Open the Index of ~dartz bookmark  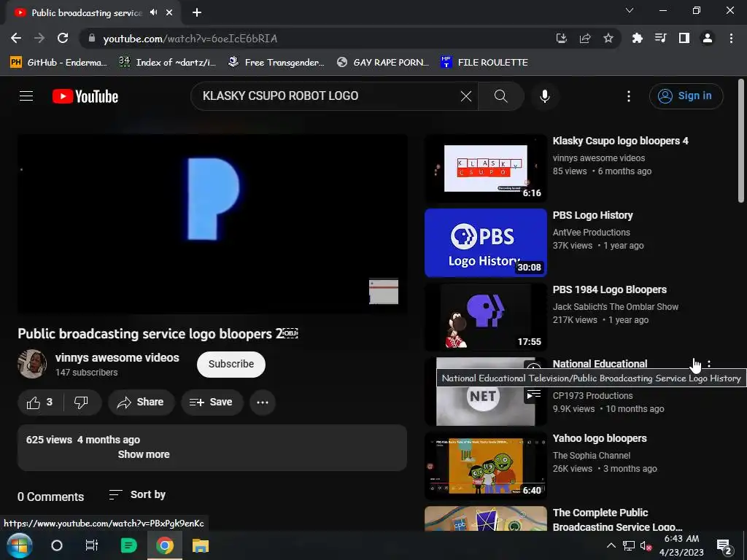(167, 63)
